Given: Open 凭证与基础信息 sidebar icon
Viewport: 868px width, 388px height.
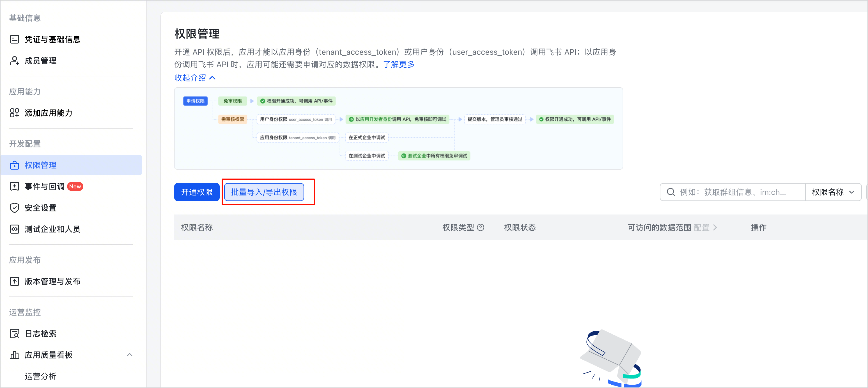Looking at the screenshot, I should click(15, 39).
